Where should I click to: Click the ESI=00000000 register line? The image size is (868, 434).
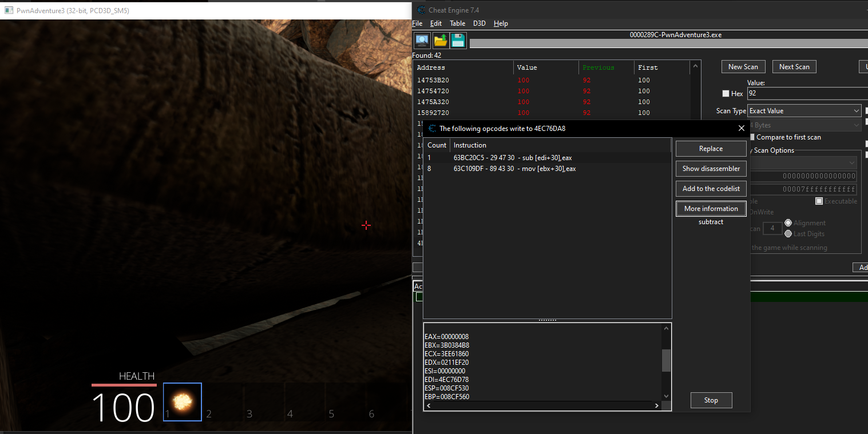tap(446, 371)
